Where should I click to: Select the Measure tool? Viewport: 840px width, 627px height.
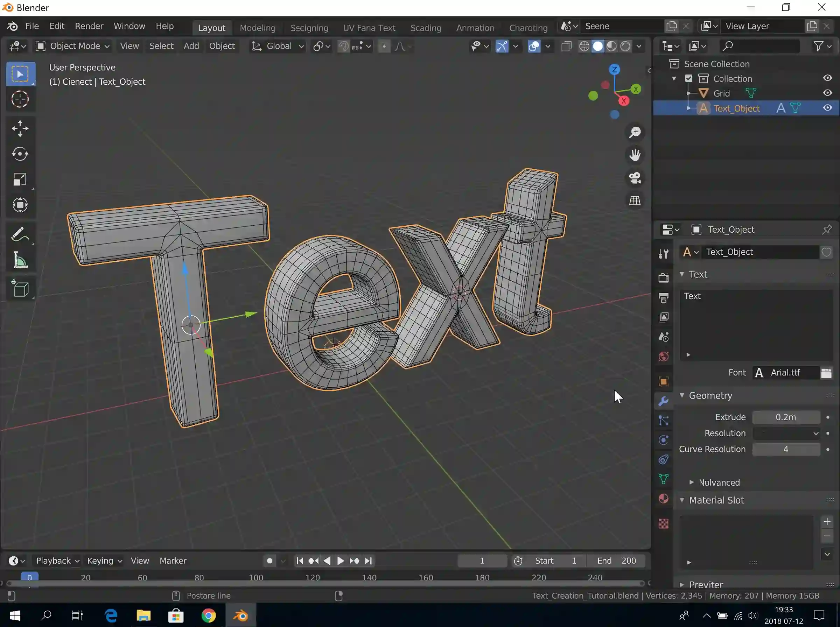point(20,260)
